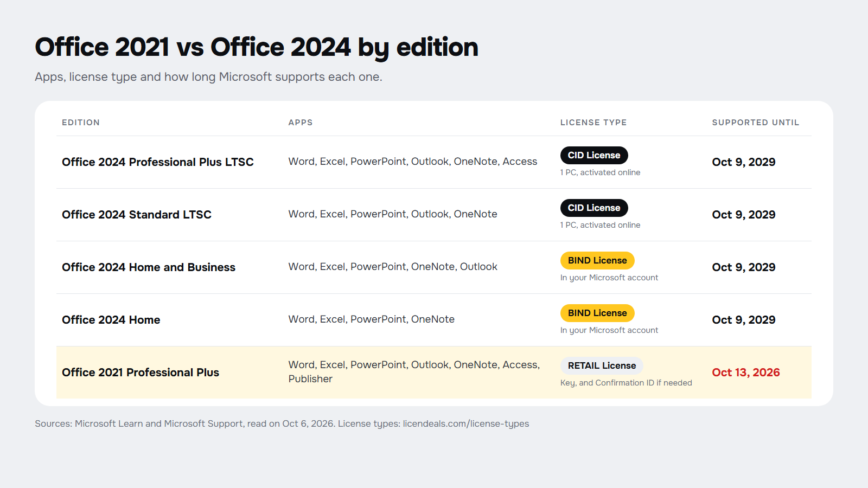
Task: Click the CID License badge in Standard LTSC row
Action: coord(594,208)
